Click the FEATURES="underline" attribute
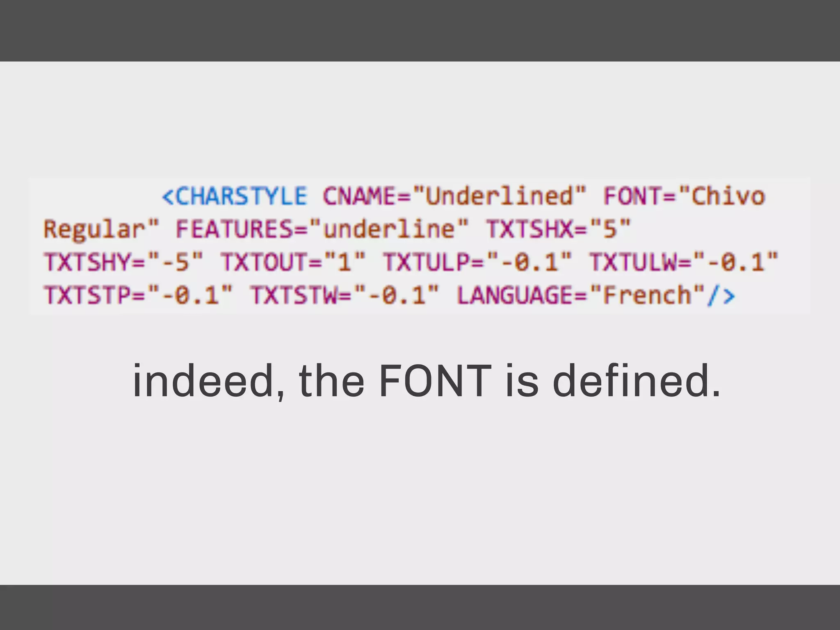The height and width of the screenshot is (630, 840). click(322, 229)
